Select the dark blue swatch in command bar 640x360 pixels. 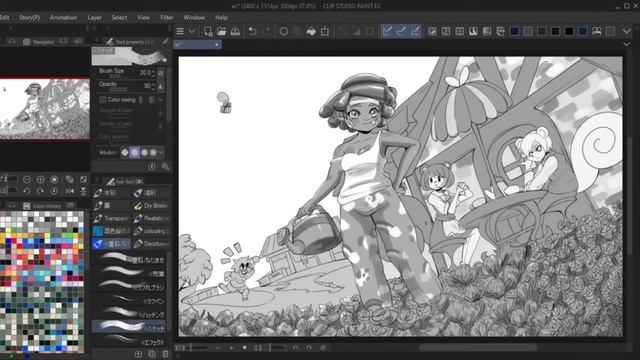[583, 31]
